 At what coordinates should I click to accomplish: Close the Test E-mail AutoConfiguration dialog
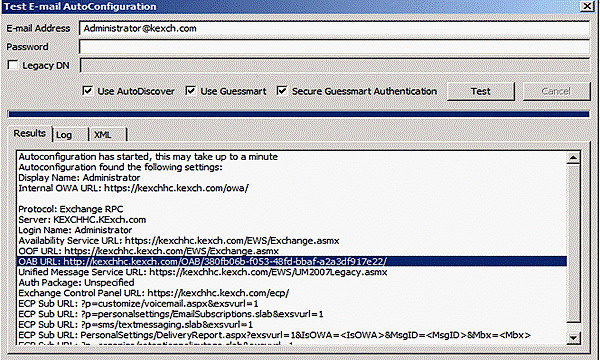point(587,6)
